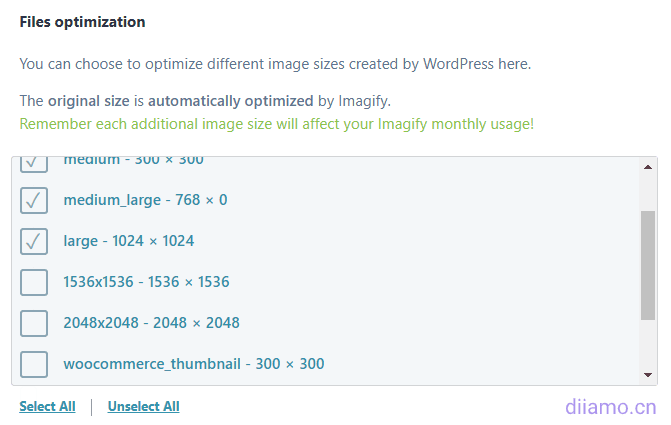
Task: Click the green Imagify monthly usage reminder text
Action: [x=276, y=125]
